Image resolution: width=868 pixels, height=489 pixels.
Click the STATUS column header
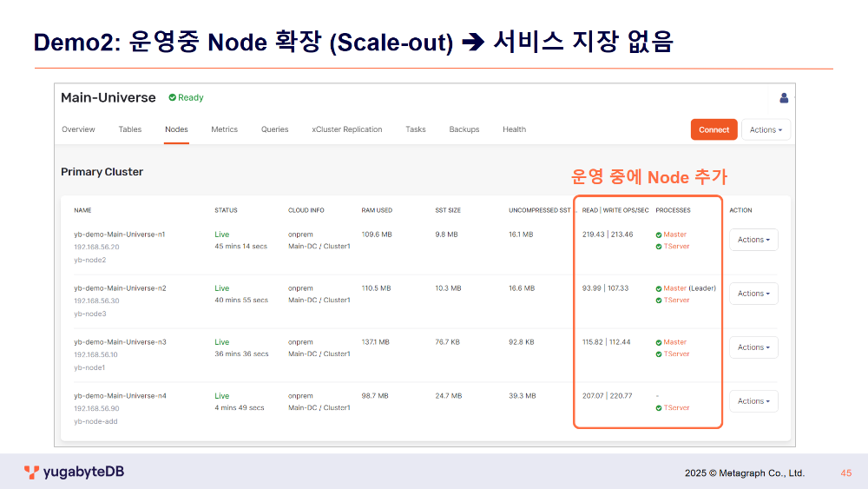coord(226,210)
